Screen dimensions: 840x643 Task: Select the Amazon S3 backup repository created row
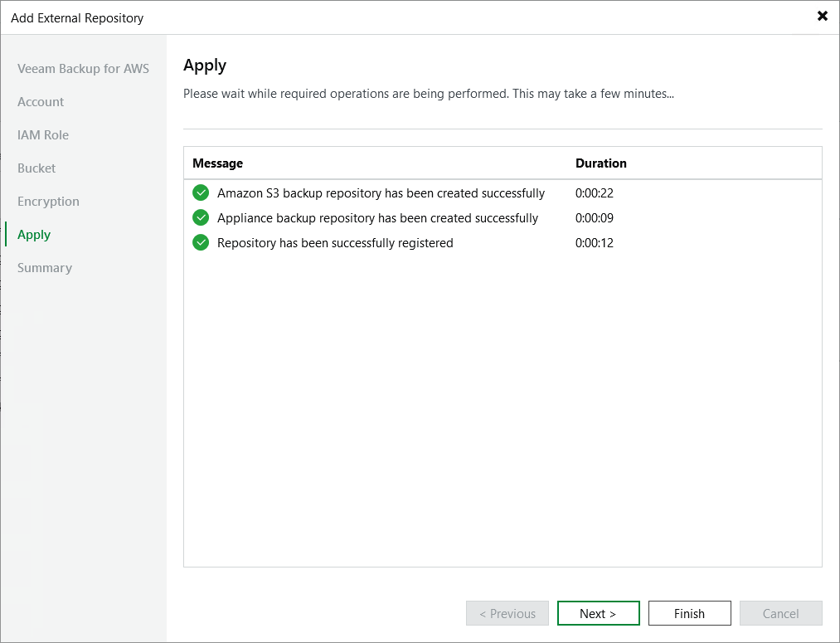pyautogui.click(x=381, y=193)
